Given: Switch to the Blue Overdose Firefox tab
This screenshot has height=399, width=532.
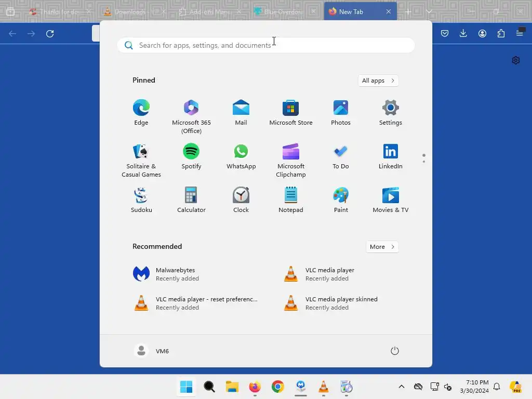Looking at the screenshot, I should tap(285, 11).
